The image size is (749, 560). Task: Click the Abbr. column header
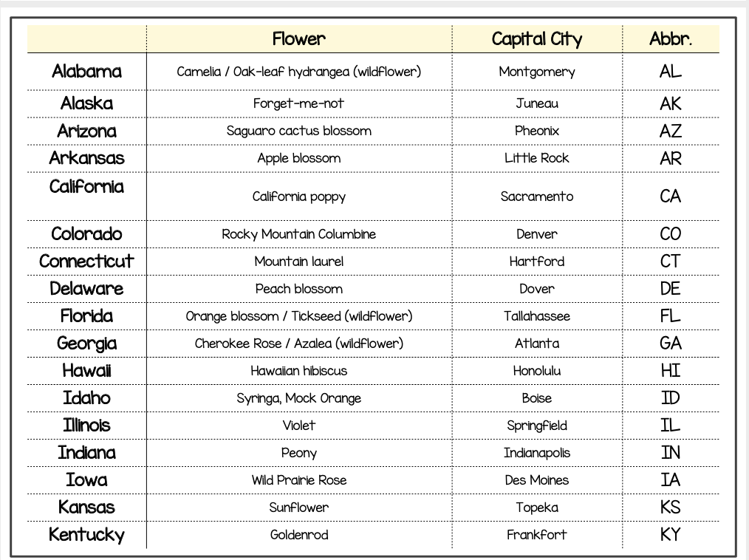click(671, 39)
